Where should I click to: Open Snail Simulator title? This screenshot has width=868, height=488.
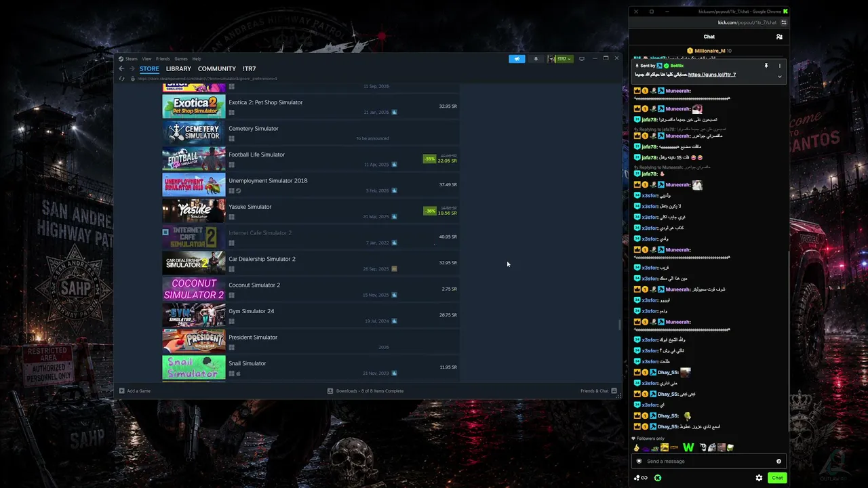(247, 363)
